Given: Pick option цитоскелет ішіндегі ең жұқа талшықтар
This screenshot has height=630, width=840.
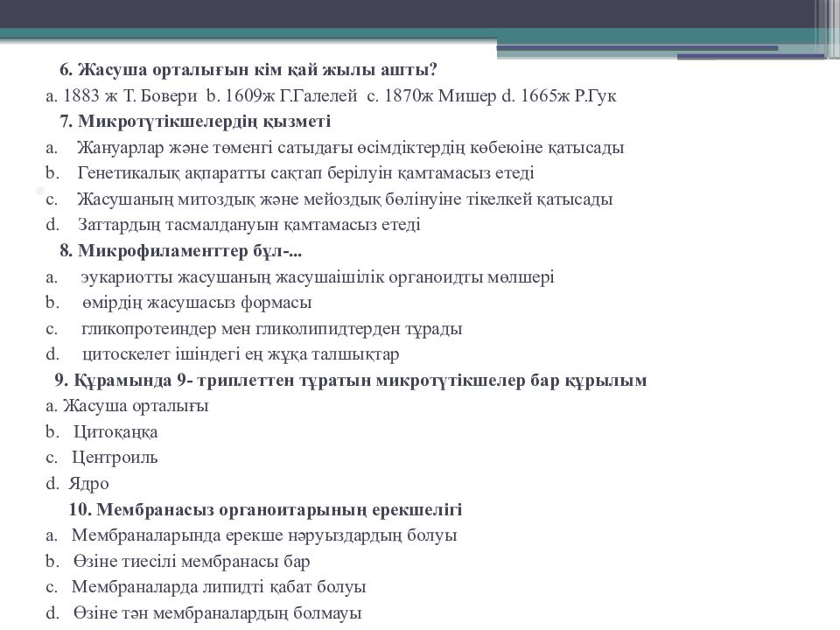Looking at the screenshot, I should click(222, 354).
